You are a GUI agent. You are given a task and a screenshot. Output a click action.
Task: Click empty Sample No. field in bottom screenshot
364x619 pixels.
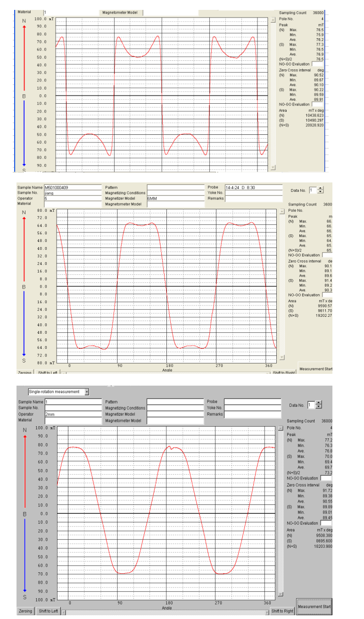(73, 408)
